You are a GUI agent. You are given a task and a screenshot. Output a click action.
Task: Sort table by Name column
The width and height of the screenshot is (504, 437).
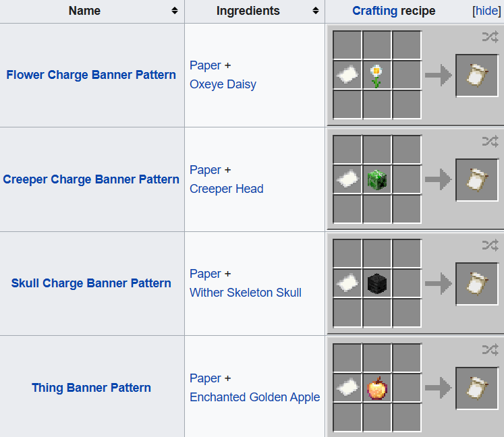[x=175, y=11]
